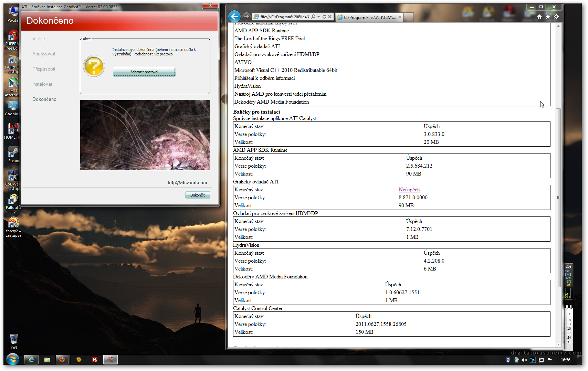Expand the address bar autocomplete dropdown arrow

coord(319,17)
